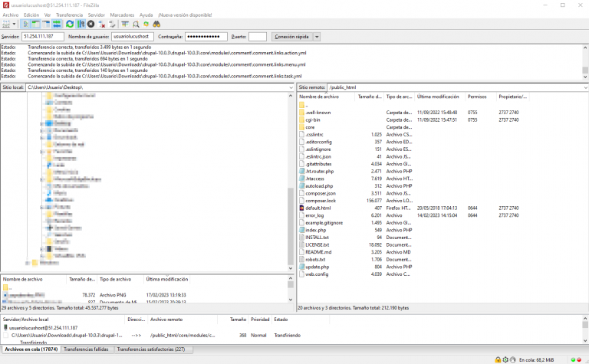Open the directory listing filters icon
The height and width of the screenshot is (364, 589).
coord(124,25)
